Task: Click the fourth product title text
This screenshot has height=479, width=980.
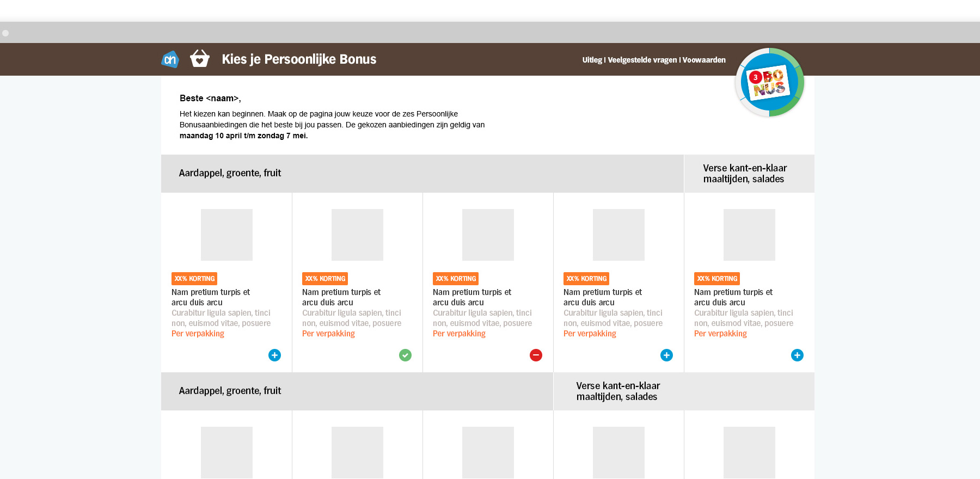Action: [602, 297]
